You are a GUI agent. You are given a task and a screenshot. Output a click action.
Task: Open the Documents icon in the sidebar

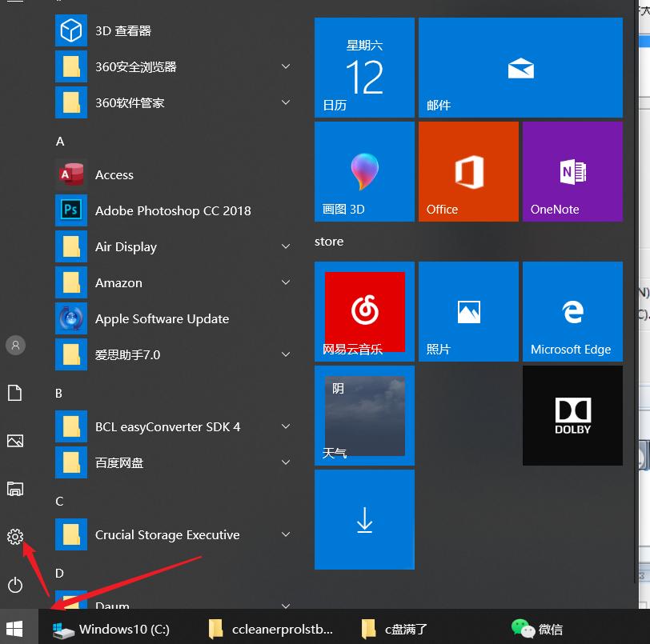point(14,393)
